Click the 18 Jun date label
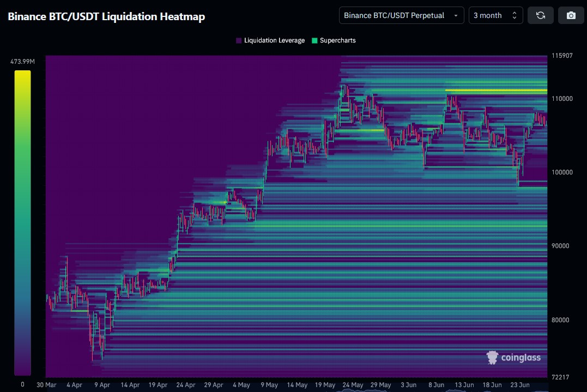The height and width of the screenshot is (392, 587). [x=492, y=385]
